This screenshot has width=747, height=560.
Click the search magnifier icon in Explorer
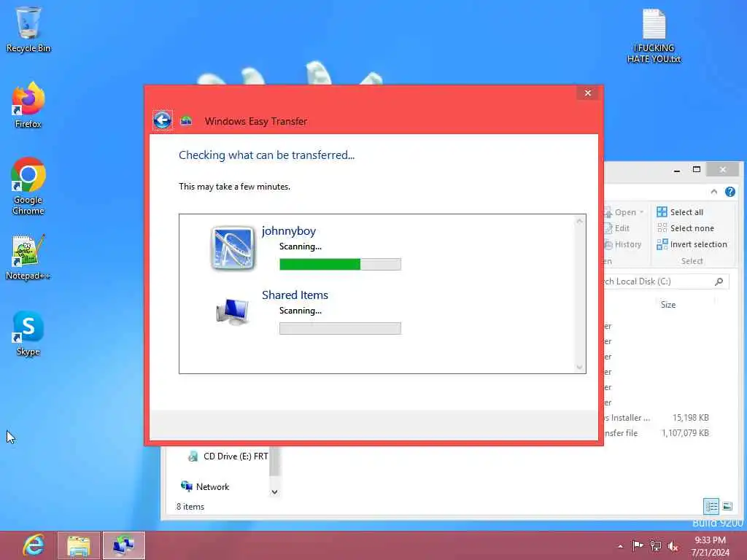click(719, 281)
